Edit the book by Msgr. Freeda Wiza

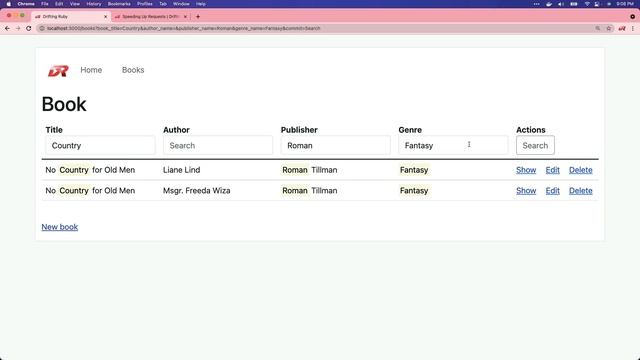(x=553, y=191)
